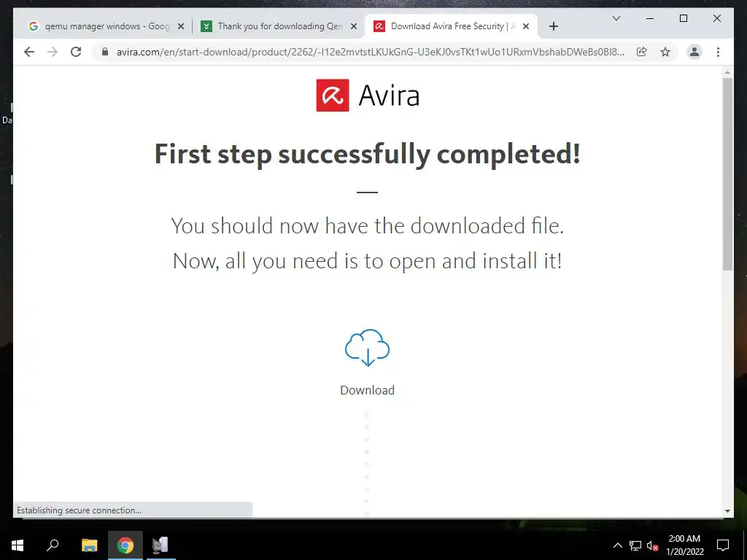Close the Thank you for downloading tab
The image size is (747, 560).
[x=354, y=27]
